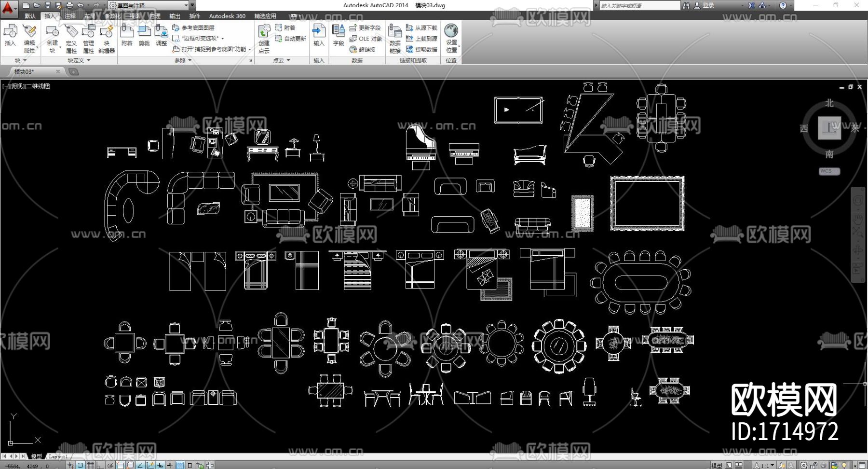Open the 数据链接 data link tool
Image resolution: width=868 pixels, height=469 pixels.
(395, 38)
